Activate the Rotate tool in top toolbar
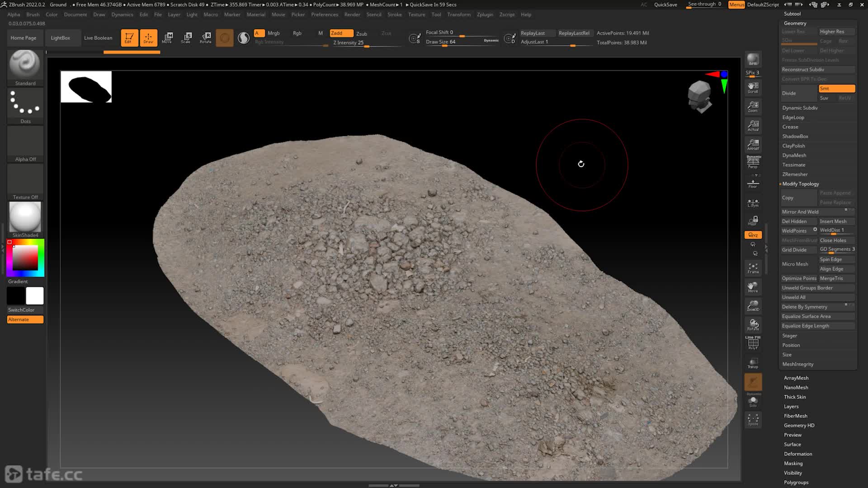This screenshot has height=488, width=868. point(206,38)
